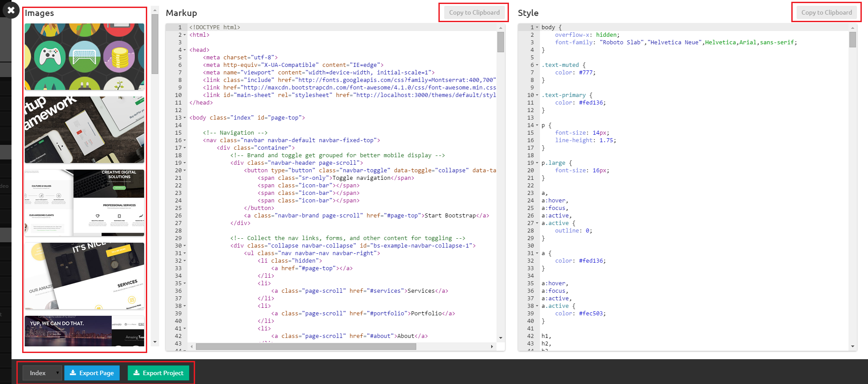The width and height of the screenshot is (868, 384).
Task: Click the Markup horizontal scrollbar right arrow
Action: 492,346
